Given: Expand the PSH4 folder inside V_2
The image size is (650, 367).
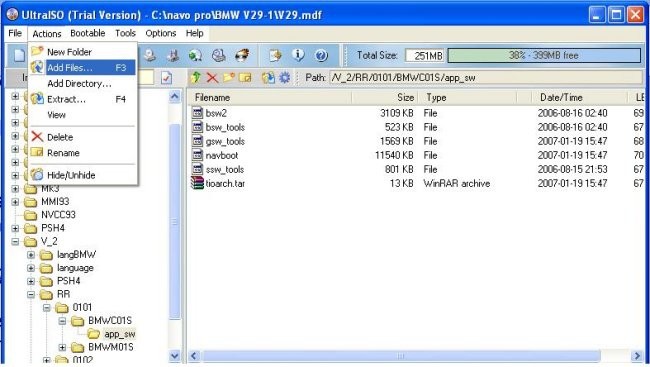Looking at the screenshot, I should [31, 282].
